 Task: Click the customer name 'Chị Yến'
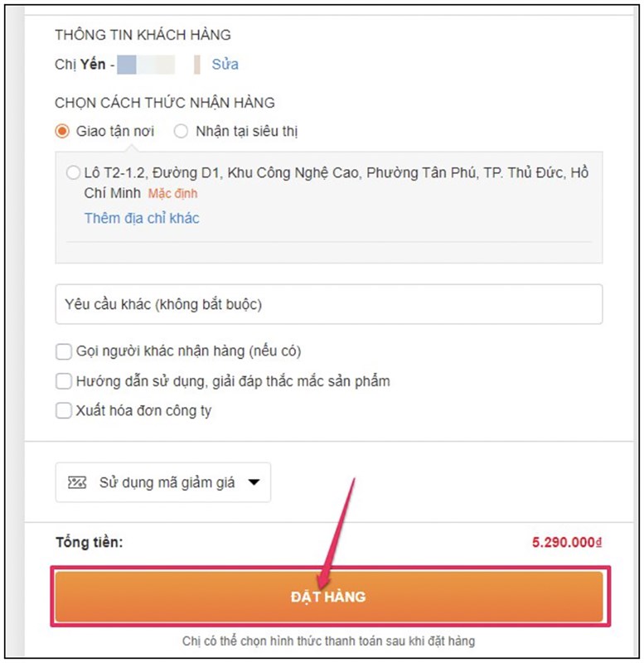tap(80, 64)
